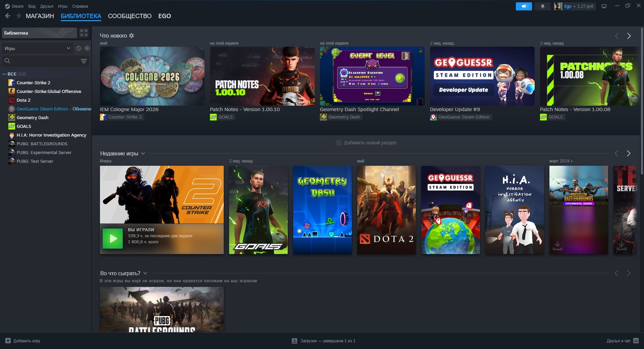Open the Ego account dropdown
The width and height of the screenshot is (644, 349).
[570, 6]
